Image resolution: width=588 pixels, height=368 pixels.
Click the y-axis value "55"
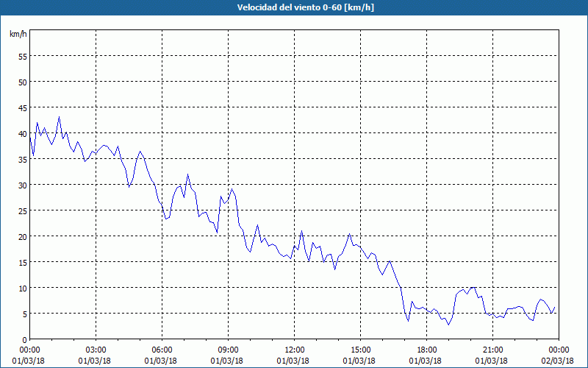point(23,57)
